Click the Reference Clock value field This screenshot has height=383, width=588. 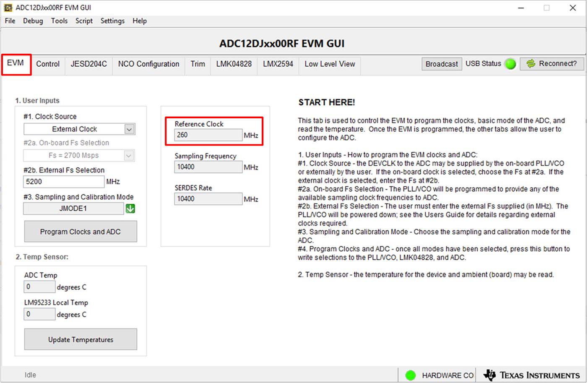208,135
